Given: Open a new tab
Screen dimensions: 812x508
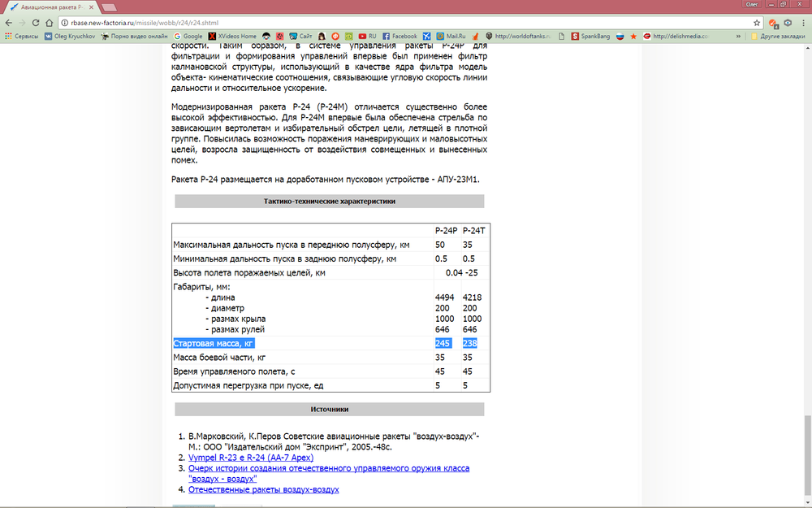Looking at the screenshot, I should (110, 8).
